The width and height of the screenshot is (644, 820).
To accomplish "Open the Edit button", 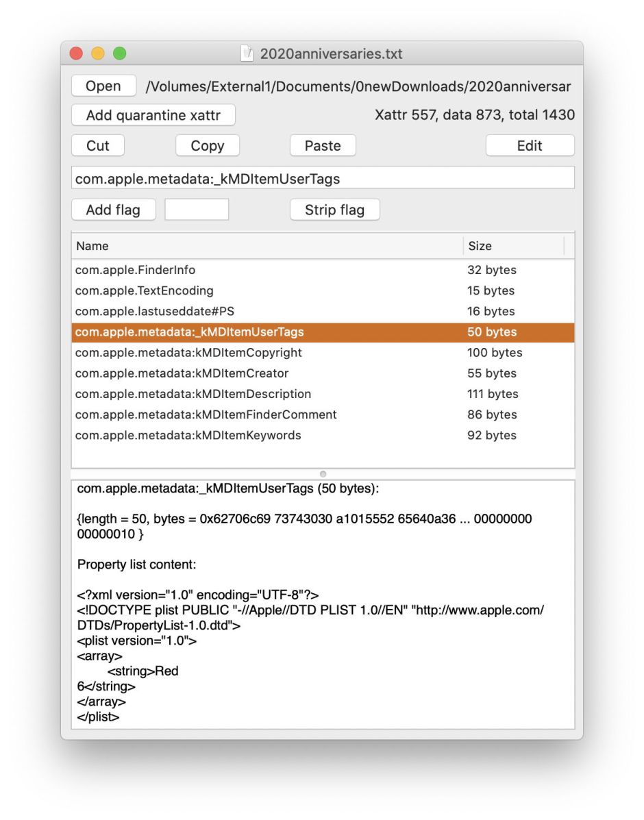I will [530, 145].
